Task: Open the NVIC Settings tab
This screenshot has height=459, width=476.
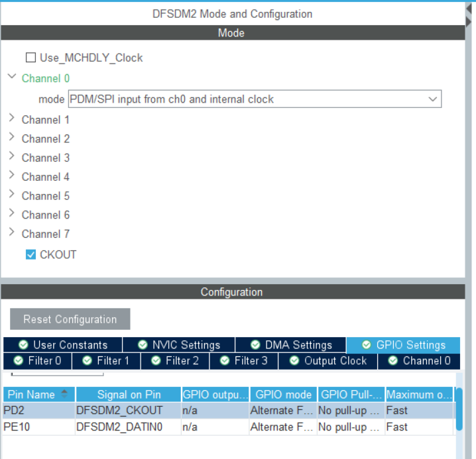Action: pyautogui.click(x=179, y=345)
